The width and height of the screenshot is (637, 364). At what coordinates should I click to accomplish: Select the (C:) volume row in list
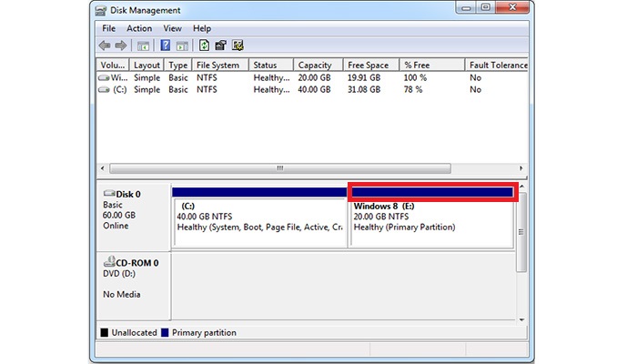pos(118,89)
